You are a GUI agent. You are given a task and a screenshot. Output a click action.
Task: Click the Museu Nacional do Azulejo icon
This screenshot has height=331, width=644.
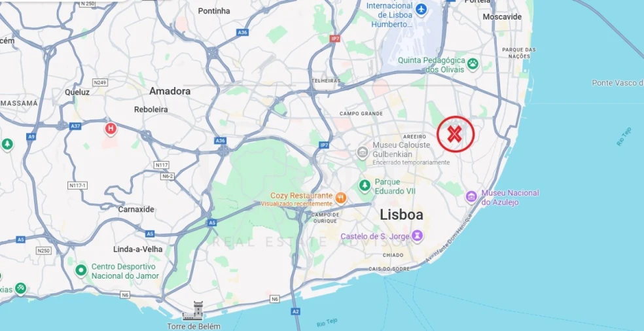tap(471, 197)
